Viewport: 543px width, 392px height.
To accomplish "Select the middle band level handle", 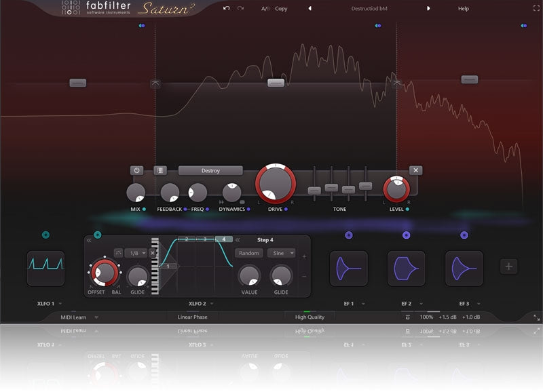I will point(276,83).
